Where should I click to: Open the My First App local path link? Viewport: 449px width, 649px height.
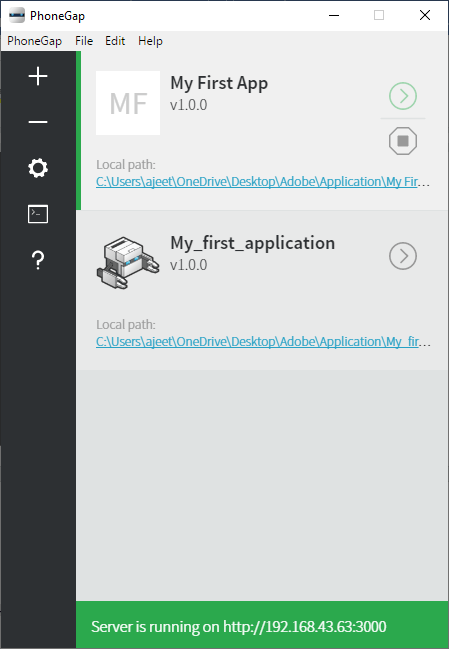coord(263,182)
